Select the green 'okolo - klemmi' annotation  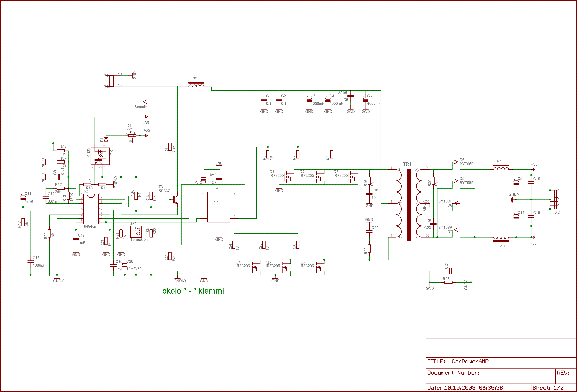pos(193,291)
